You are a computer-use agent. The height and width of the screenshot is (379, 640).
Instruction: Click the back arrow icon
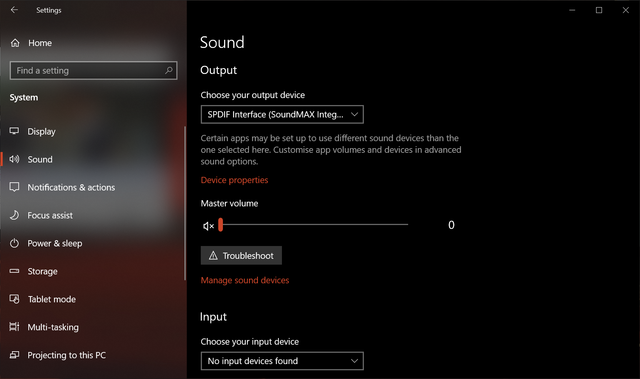(x=14, y=10)
